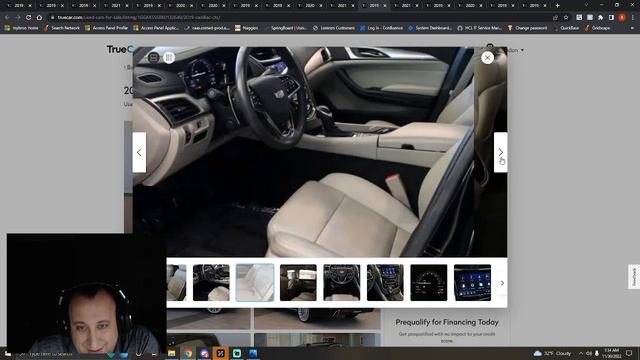Open the Chrome profile avatar
The image size is (640, 360).
click(x=622, y=18)
